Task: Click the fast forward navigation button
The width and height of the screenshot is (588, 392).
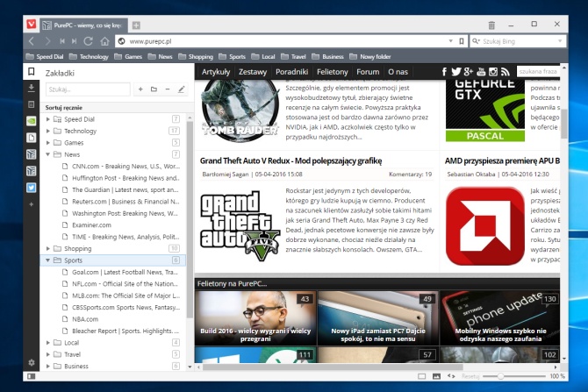Action: point(75,41)
